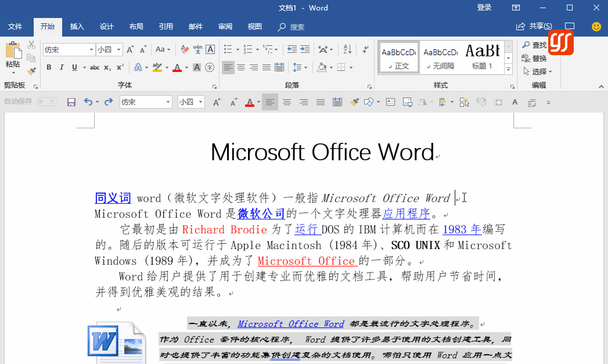This screenshot has width=608, height=364.
Task: Apply distributed alignment in the ribbon
Action: pyautogui.click(x=279, y=67)
